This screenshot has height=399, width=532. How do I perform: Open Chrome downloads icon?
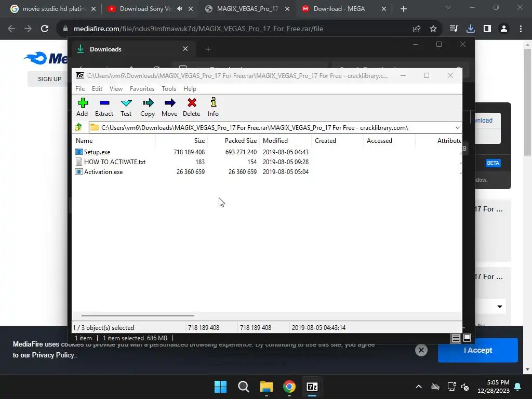coord(471,29)
